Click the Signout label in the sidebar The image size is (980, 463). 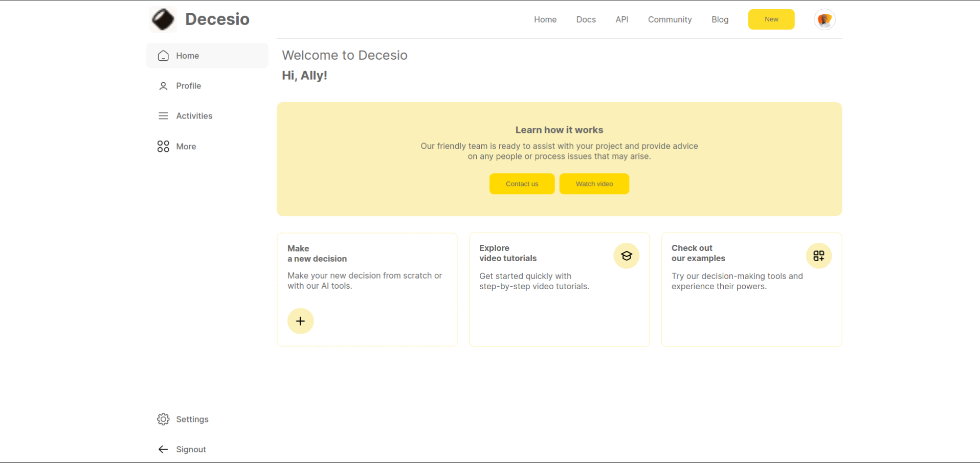tap(191, 449)
